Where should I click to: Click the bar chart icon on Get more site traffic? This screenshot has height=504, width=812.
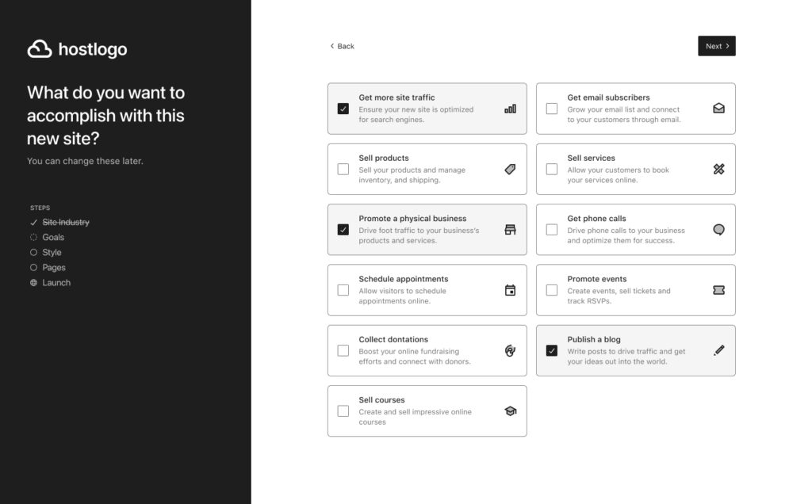(x=510, y=109)
